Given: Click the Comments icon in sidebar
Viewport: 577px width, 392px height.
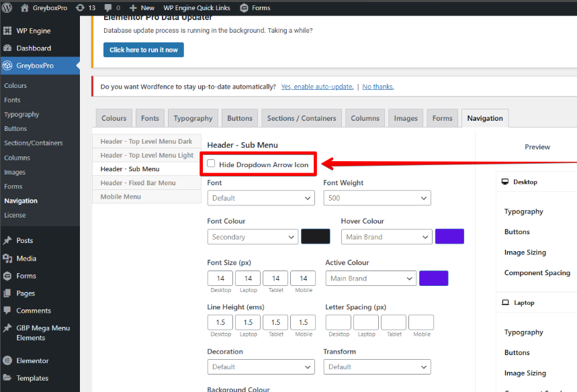Looking at the screenshot, I should [x=7, y=310].
